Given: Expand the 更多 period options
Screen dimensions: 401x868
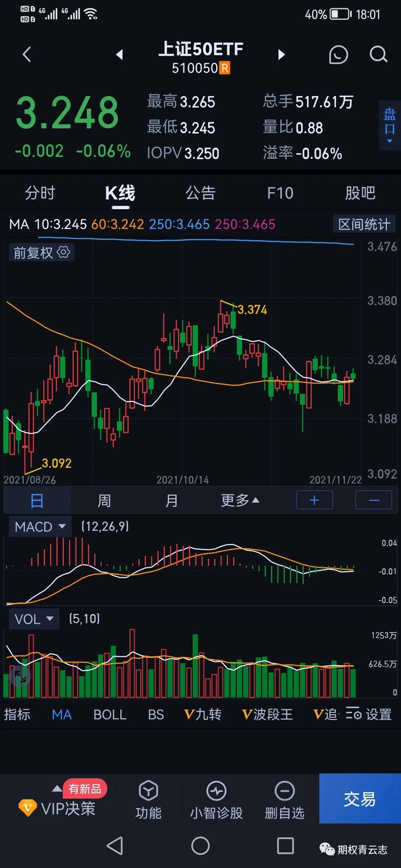Looking at the screenshot, I should (x=239, y=501).
